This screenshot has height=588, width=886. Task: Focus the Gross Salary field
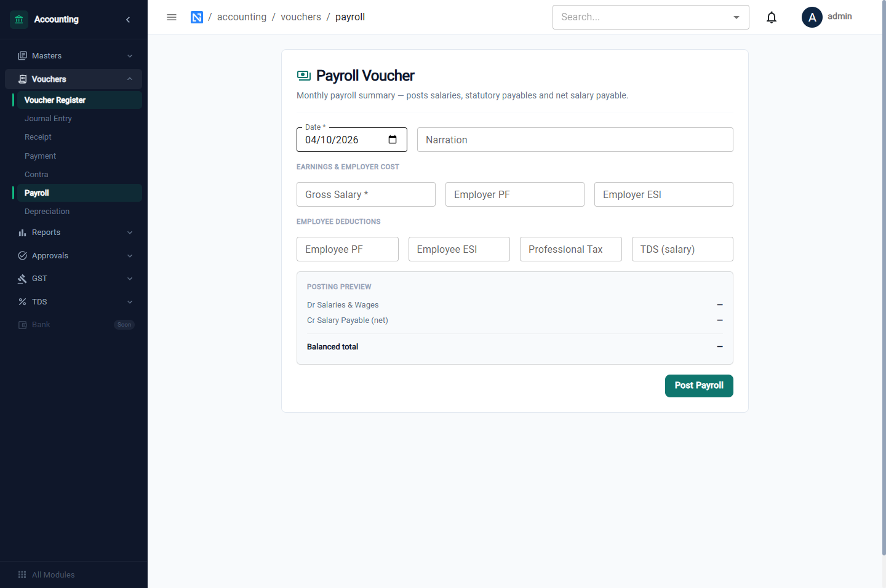tap(366, 194)
